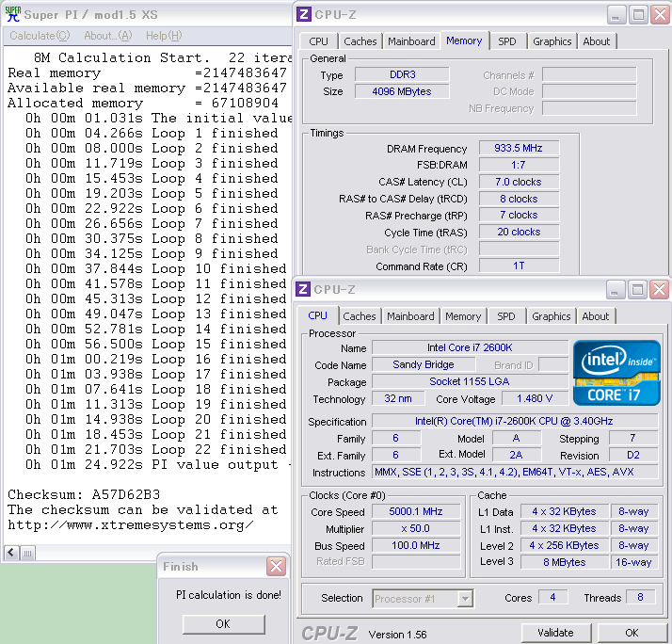Click the Specification field text
This screenshot has width=672, height=644.
[514, 421]
